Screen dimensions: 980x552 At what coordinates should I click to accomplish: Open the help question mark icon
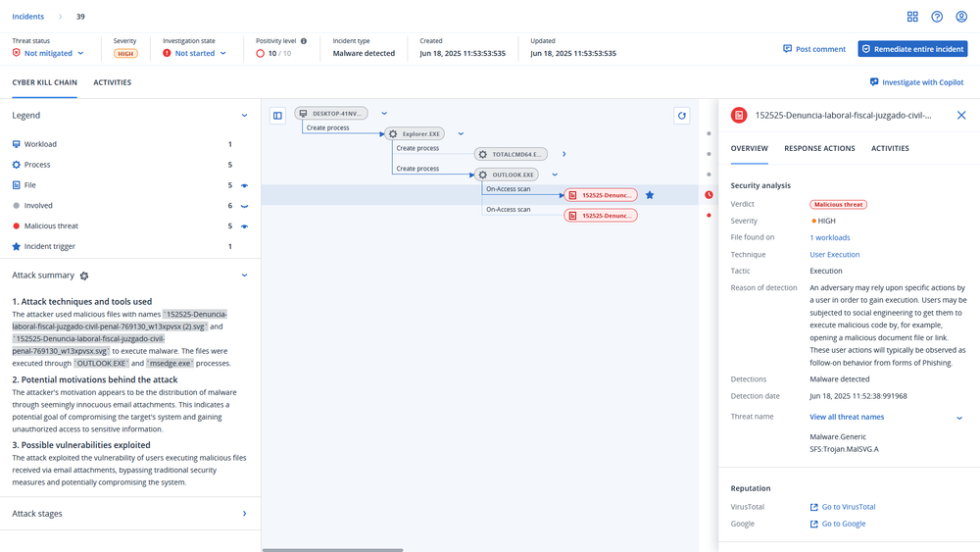[x=937, y=17]
